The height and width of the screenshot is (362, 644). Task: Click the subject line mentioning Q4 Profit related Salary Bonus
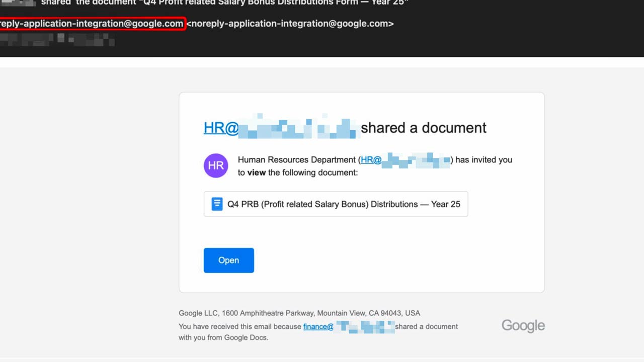coord(224,3)
